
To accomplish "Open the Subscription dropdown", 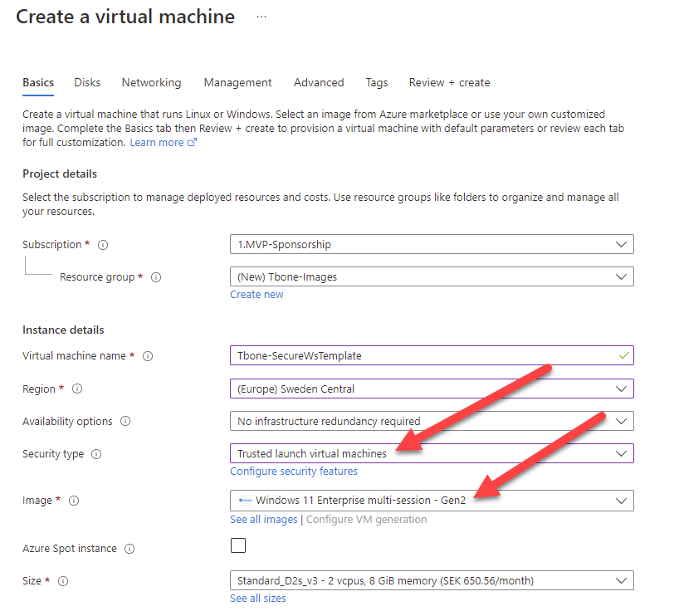I will point(432,244).
